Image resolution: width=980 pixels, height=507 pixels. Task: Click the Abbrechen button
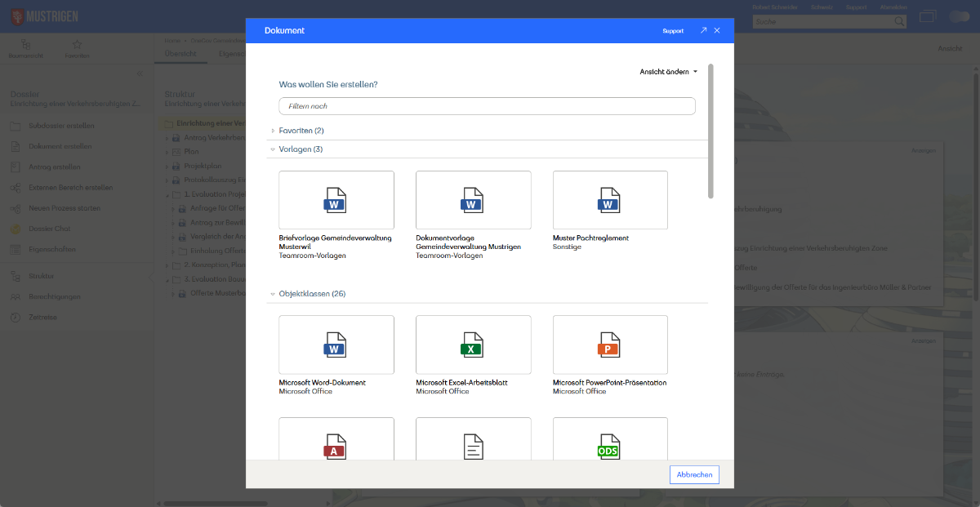click(694, 474)
